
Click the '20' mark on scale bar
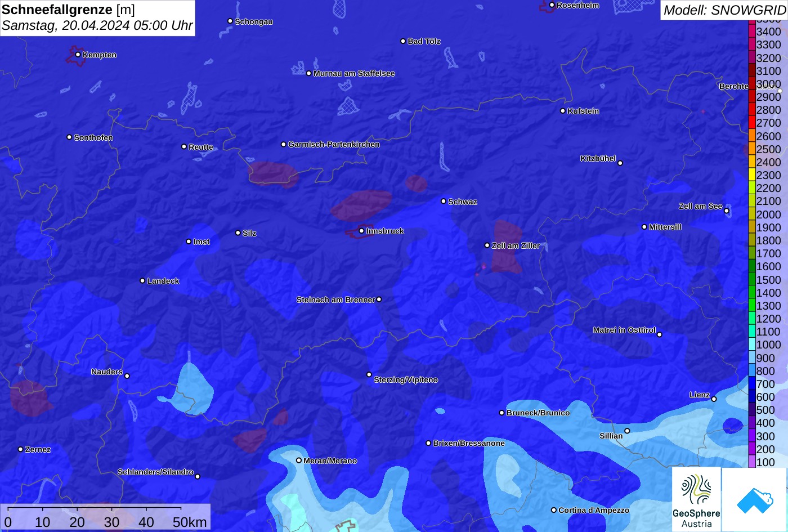tap(77, 522)
